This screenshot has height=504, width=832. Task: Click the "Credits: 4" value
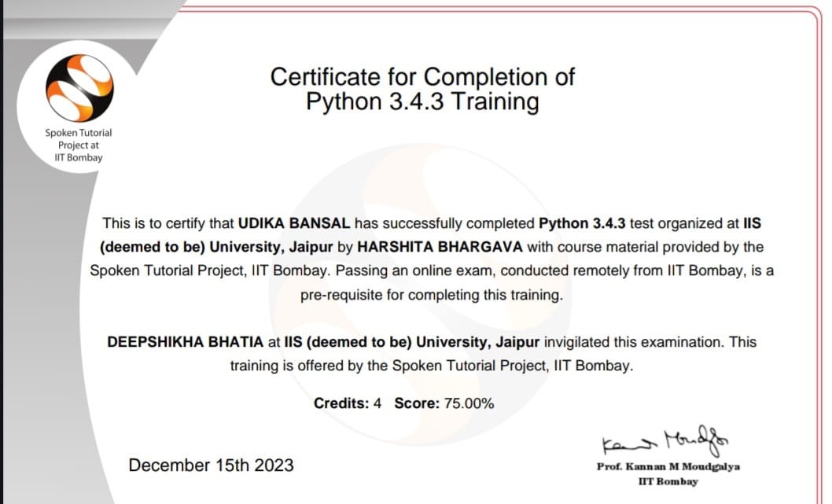348,403
